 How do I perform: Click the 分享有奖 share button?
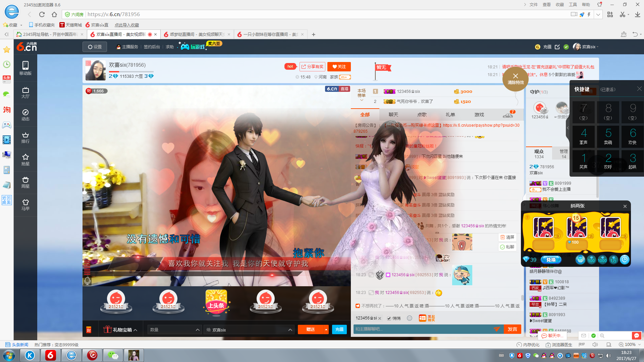pyautogui.click(x=312, y=67)
